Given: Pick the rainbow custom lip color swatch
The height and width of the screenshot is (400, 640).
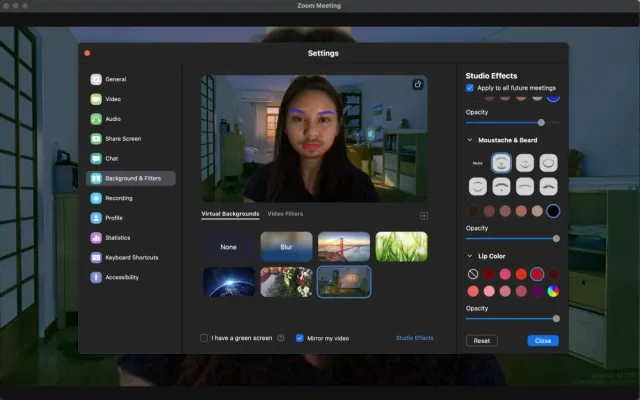Looking at the screenshot, I should pyautogui.click(x=553, y=291).
